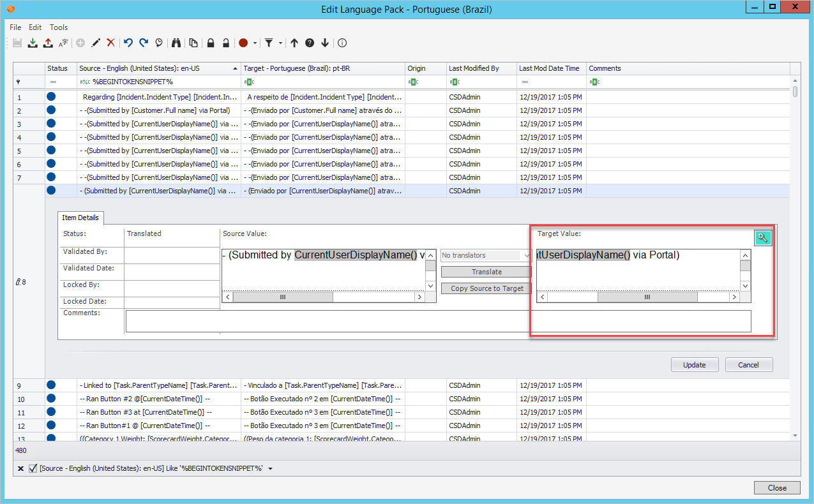Click the Add (plus circle) toolbar icon
This screenshot has width=814, height=504.
pyautogui.click(x=80, y=43)
